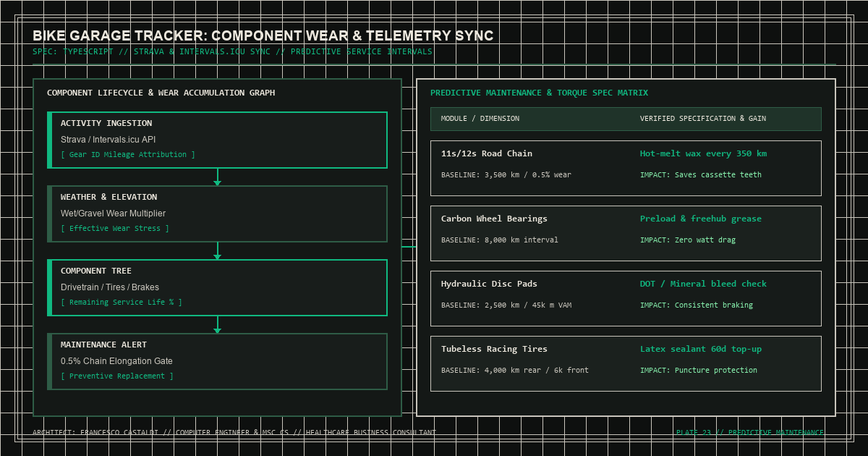
Task: Select the Component Tree node
Action: point(217,287)
